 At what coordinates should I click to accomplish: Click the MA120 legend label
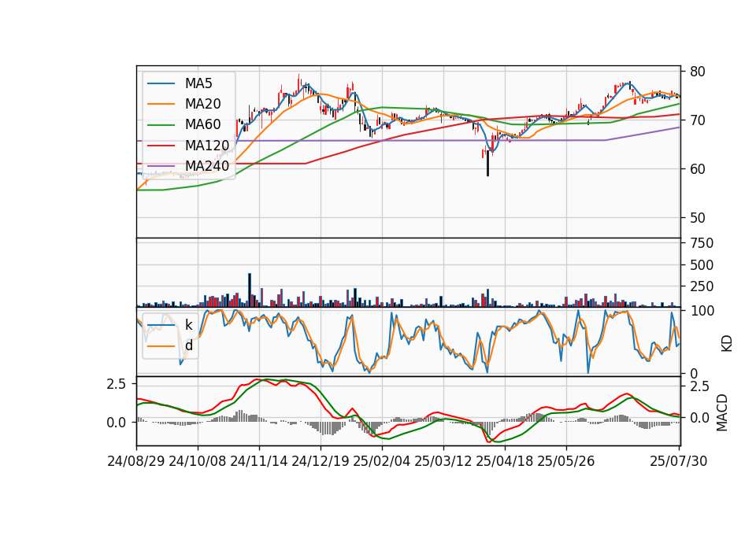click(207, 146)
